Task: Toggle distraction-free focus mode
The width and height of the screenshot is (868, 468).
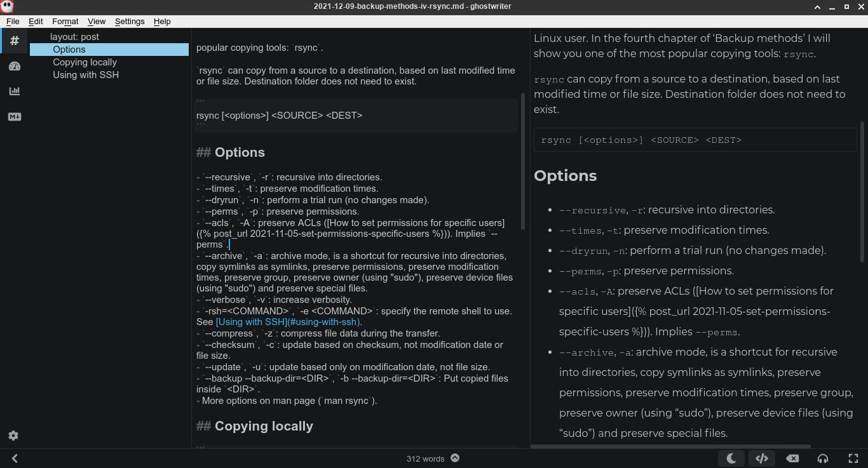Action: [x=823, y=458]
